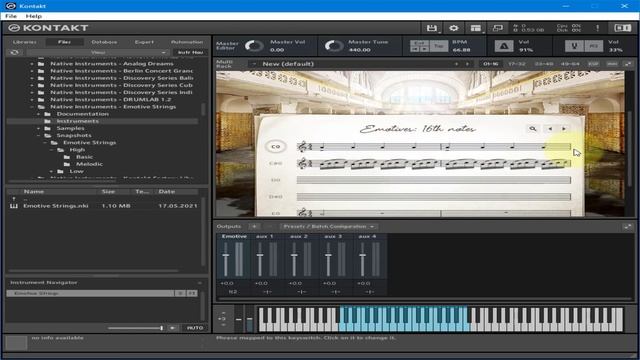Screen dimensions: 640x360
Task: Open the File menu
Action: 11,16
